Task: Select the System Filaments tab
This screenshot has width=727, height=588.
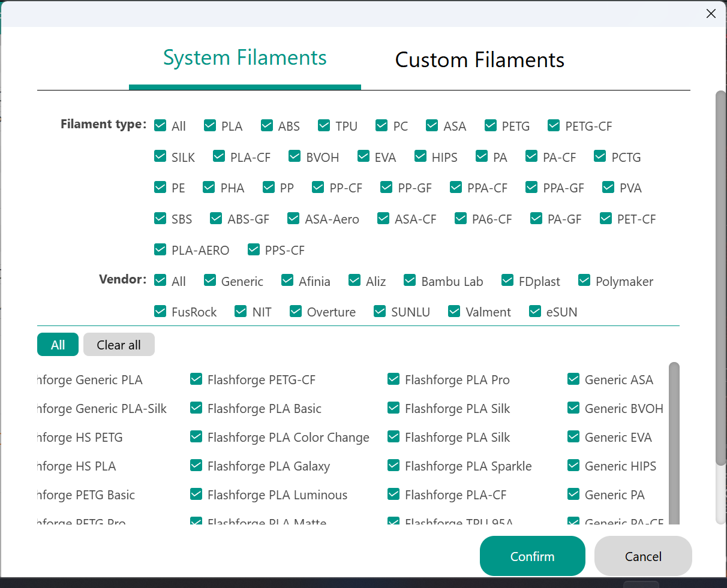Action: point(245,58)
